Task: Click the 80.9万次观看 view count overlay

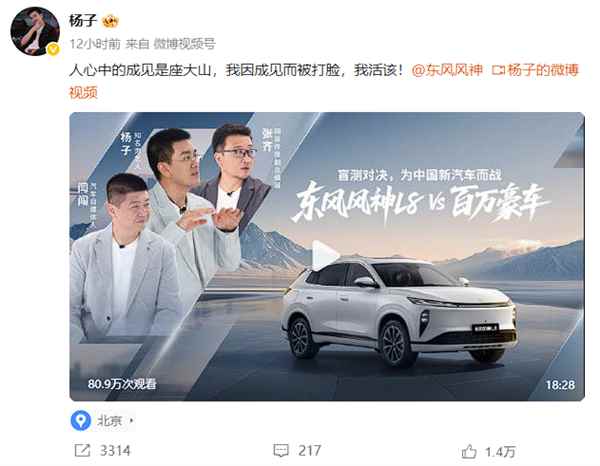Action: pos(122,384)
